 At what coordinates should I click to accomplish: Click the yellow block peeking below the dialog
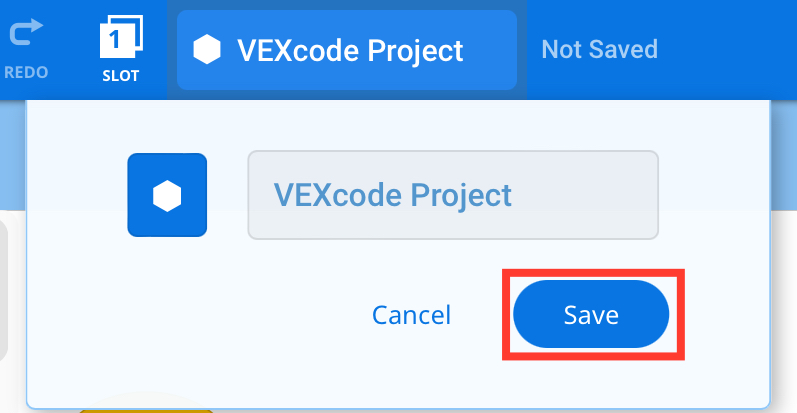[x=146, y=409]
